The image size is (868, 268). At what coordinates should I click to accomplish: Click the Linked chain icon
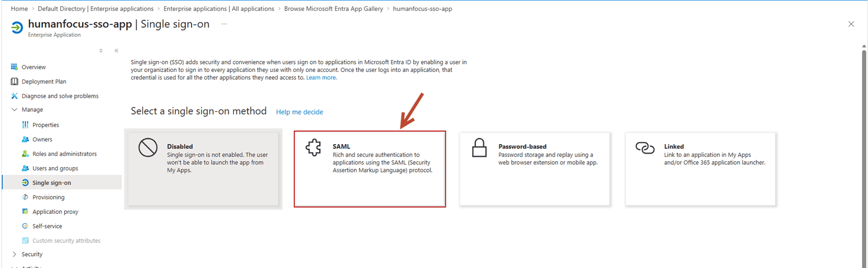pos(645,148)
